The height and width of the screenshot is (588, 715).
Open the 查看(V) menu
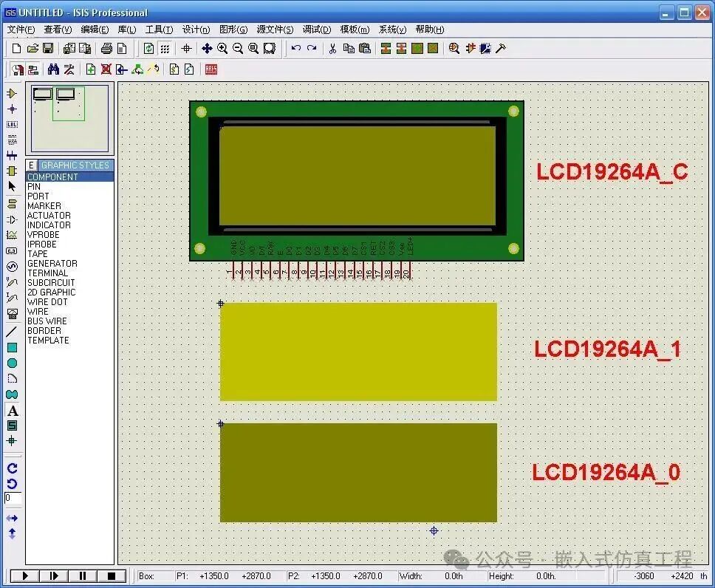(x=58, y=30)
